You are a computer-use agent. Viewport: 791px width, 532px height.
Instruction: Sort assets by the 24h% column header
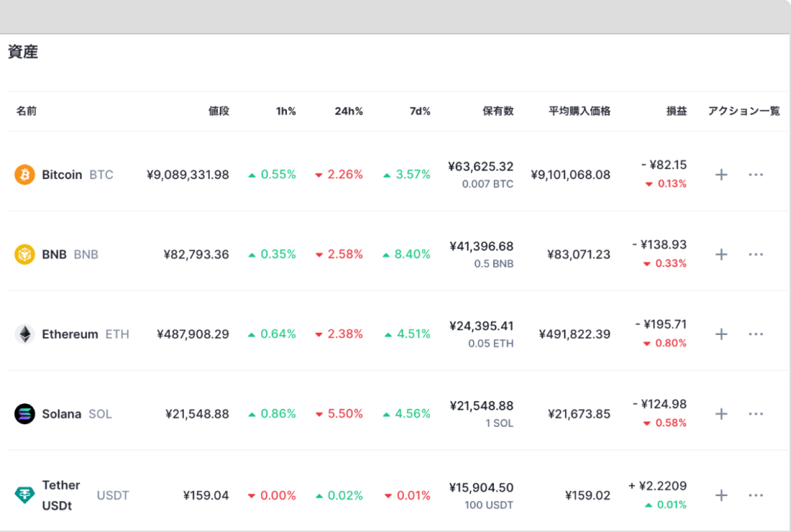click(x=349, y=111)
